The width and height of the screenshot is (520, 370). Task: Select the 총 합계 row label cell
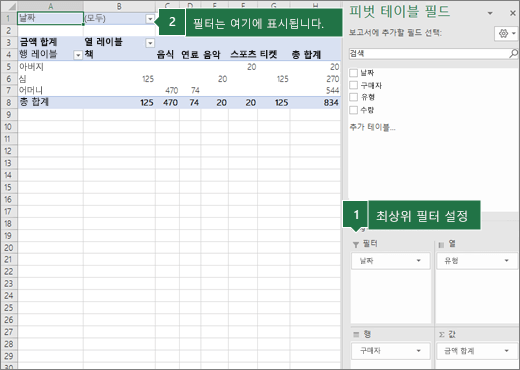point(50,102)
